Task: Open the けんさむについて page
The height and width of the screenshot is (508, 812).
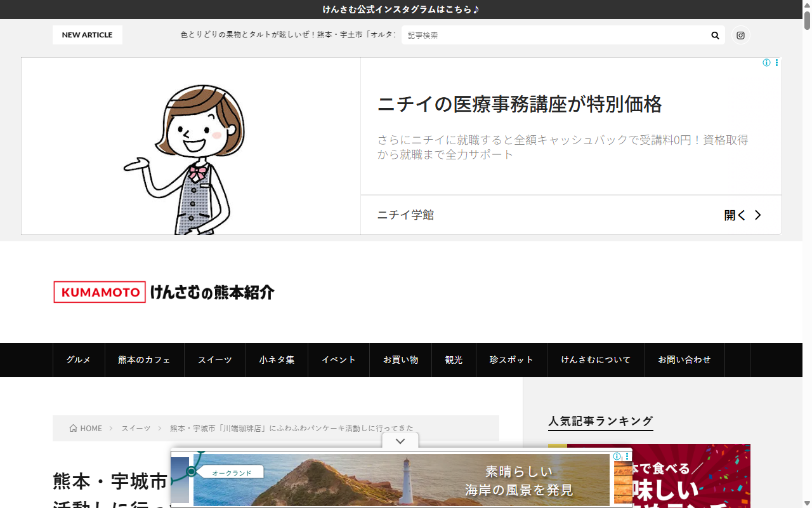Action: point(596,360)
